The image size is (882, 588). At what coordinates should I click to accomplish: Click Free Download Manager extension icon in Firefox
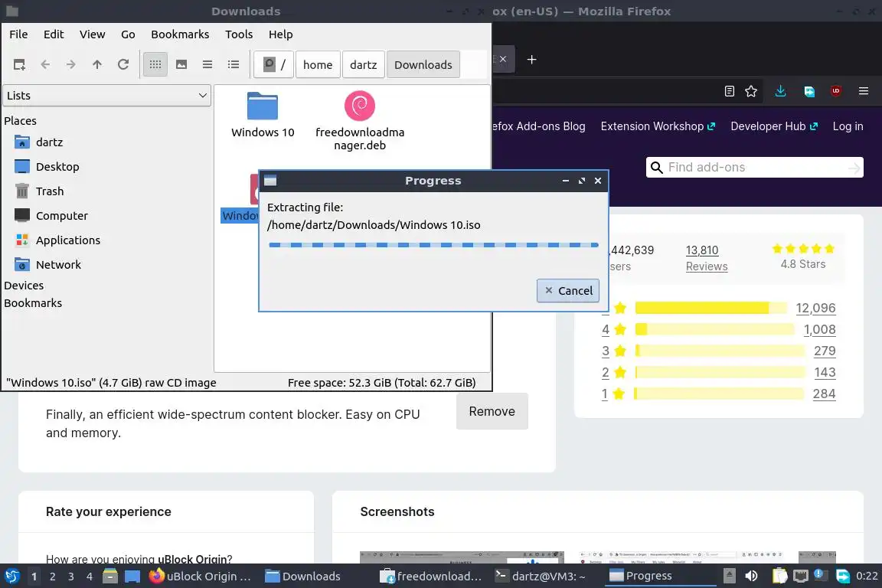(x=808, y=91)
